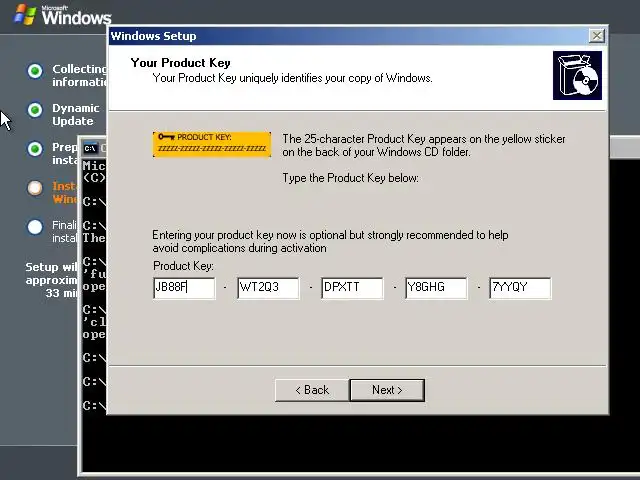Click the Next button

tap(387, 390)
